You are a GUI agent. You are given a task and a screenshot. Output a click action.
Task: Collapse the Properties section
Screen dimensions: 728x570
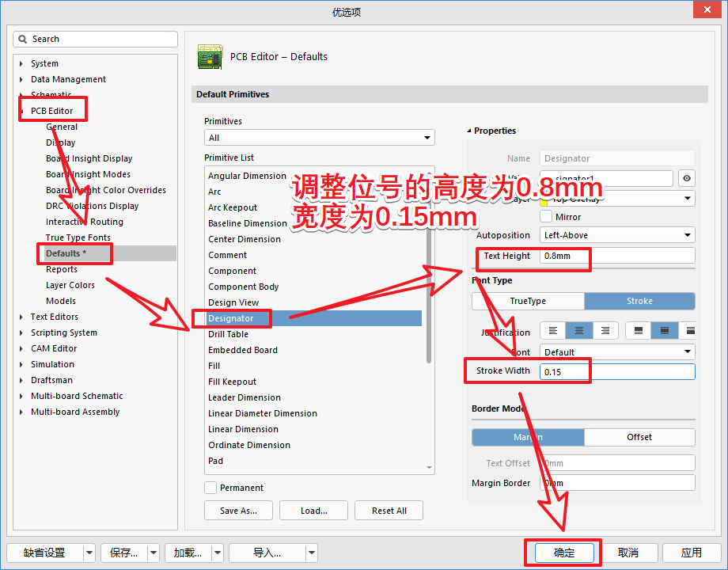coord(469,131)
